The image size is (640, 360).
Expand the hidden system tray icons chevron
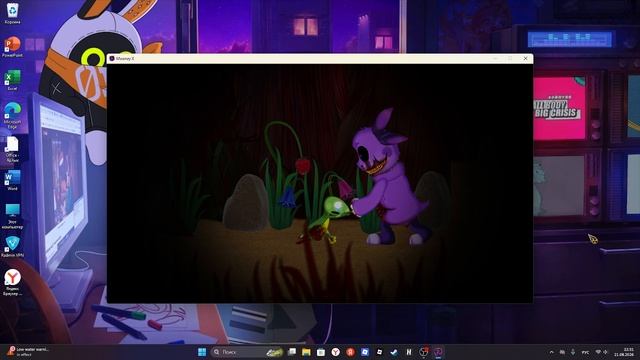(x=551, y=352)
